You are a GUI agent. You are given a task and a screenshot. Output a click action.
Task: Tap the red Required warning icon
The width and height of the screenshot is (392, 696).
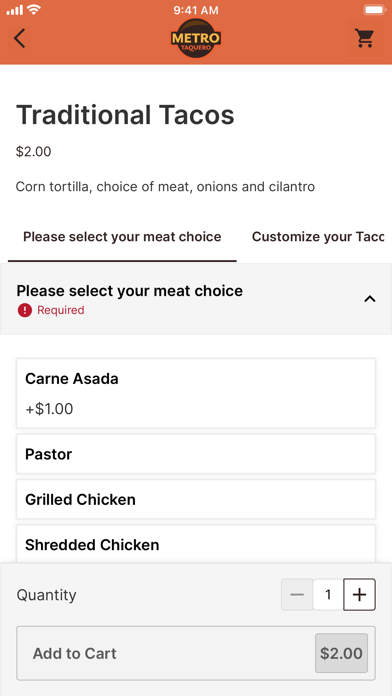pos(24,310)
